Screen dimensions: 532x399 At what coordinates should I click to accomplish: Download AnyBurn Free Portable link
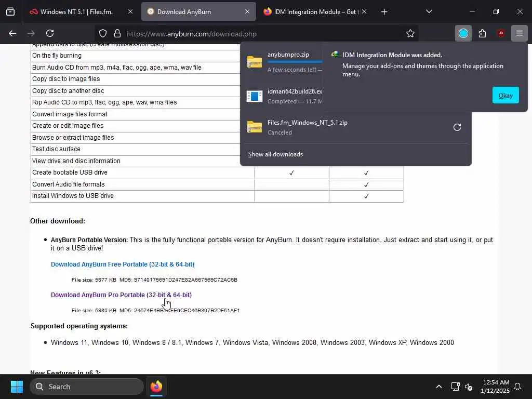tap(123, 264)
